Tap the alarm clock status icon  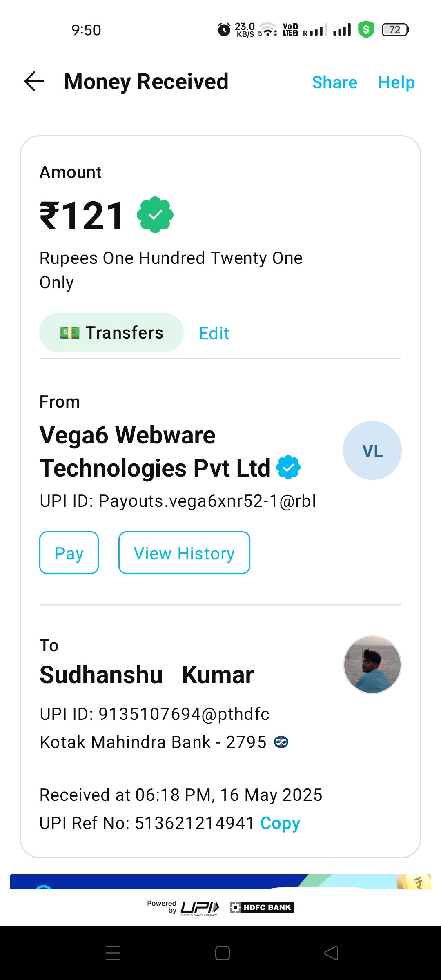pyautogui.click(x=224, y=29)
